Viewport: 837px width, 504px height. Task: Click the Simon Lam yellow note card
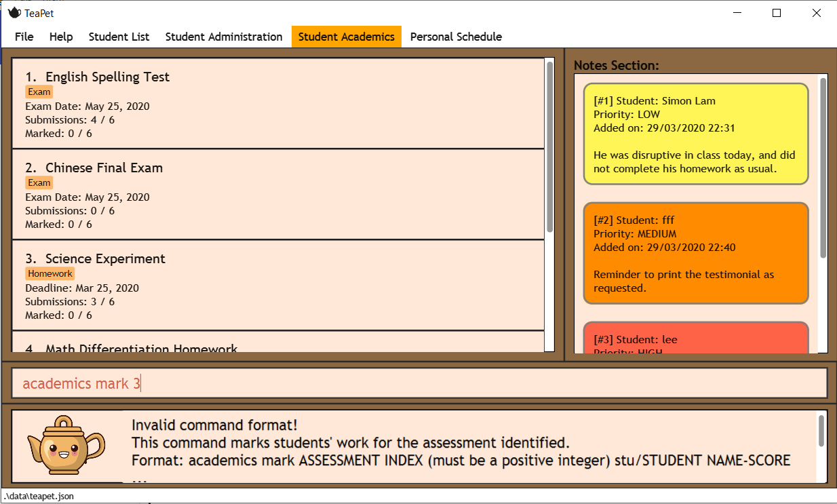click(696, 134)
